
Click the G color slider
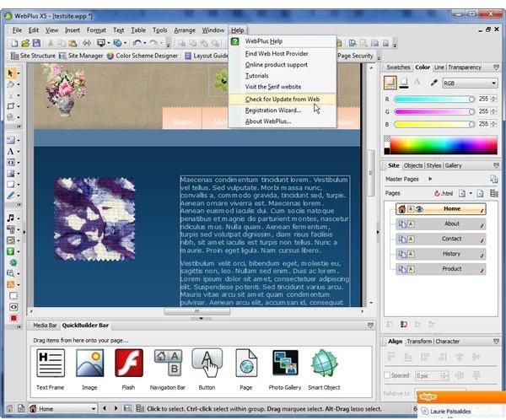coord(434,111)
